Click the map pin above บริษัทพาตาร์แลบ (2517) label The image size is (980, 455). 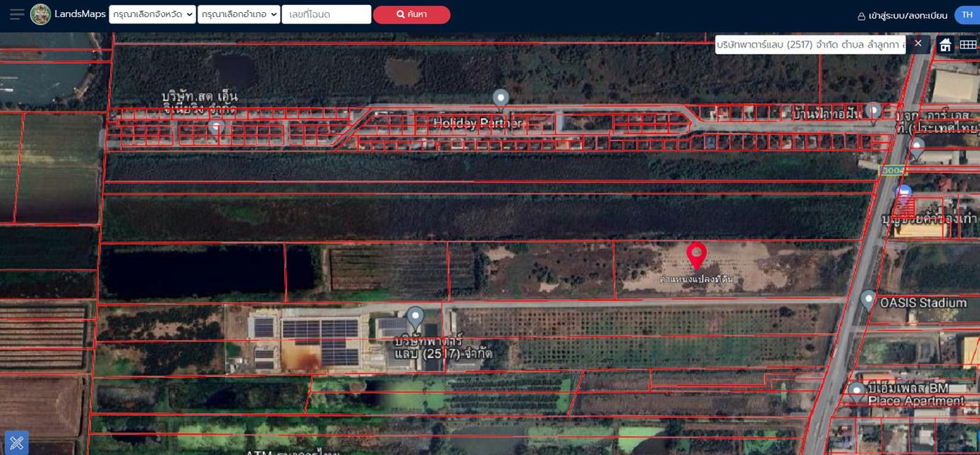415,317
